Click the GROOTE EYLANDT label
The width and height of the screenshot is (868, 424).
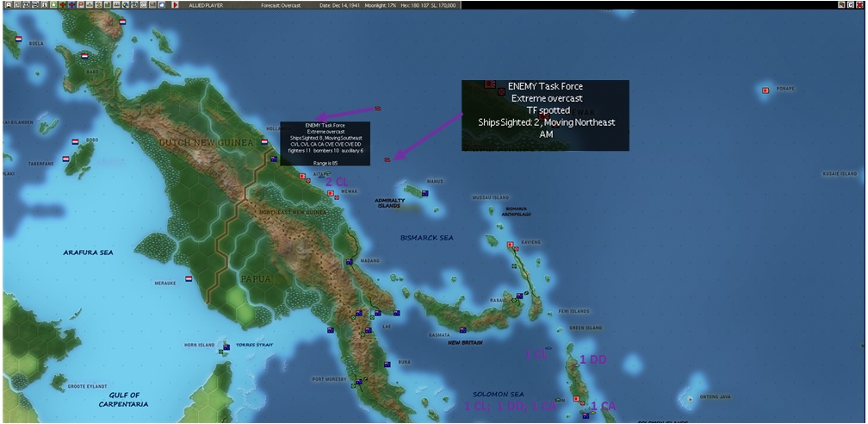86,386
